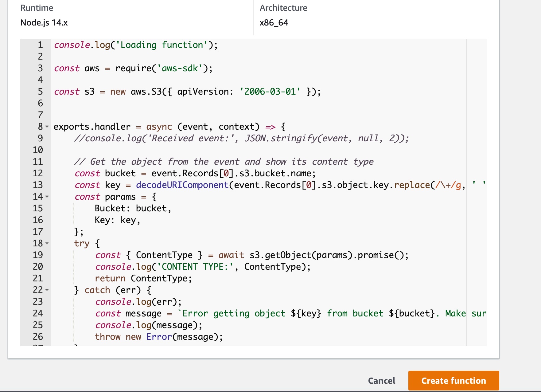Click the 'CONTENT TYPE:' string
Viewport: 541px width, 392px height.
197,267
